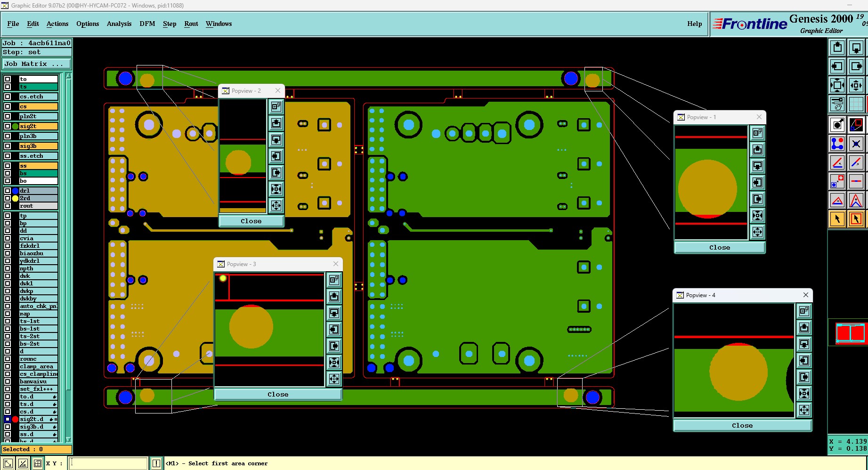The width and height of the screenshot is (868, 470).
Task: Click the crosshair grid icon in status bar
Action: [x=38, y=463]
